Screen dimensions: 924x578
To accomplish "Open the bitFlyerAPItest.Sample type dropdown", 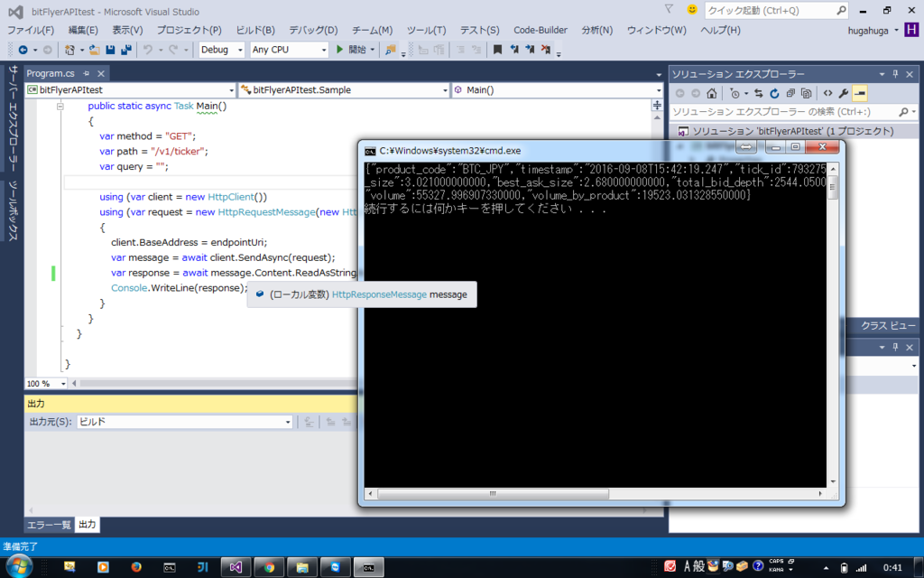I will point(344,90).
